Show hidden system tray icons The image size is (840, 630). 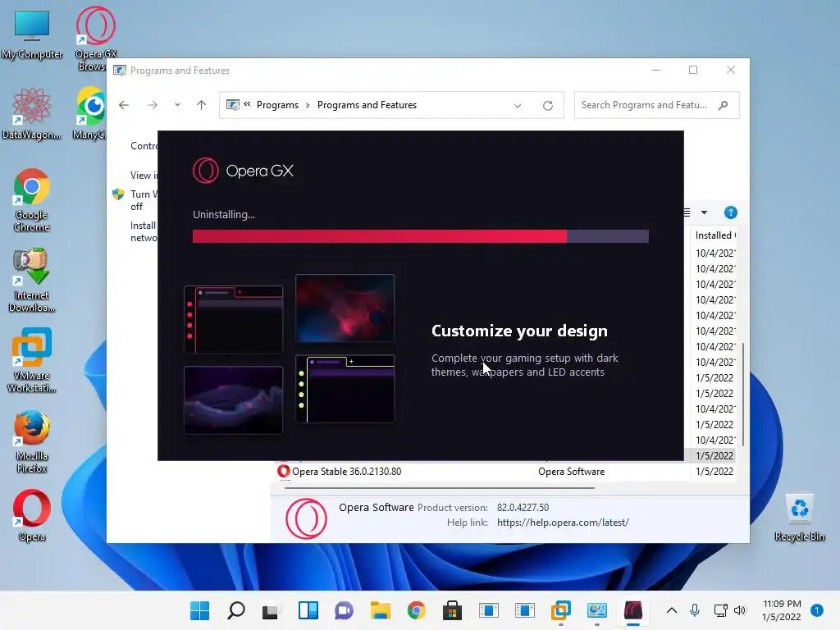[x=671, y=610]
